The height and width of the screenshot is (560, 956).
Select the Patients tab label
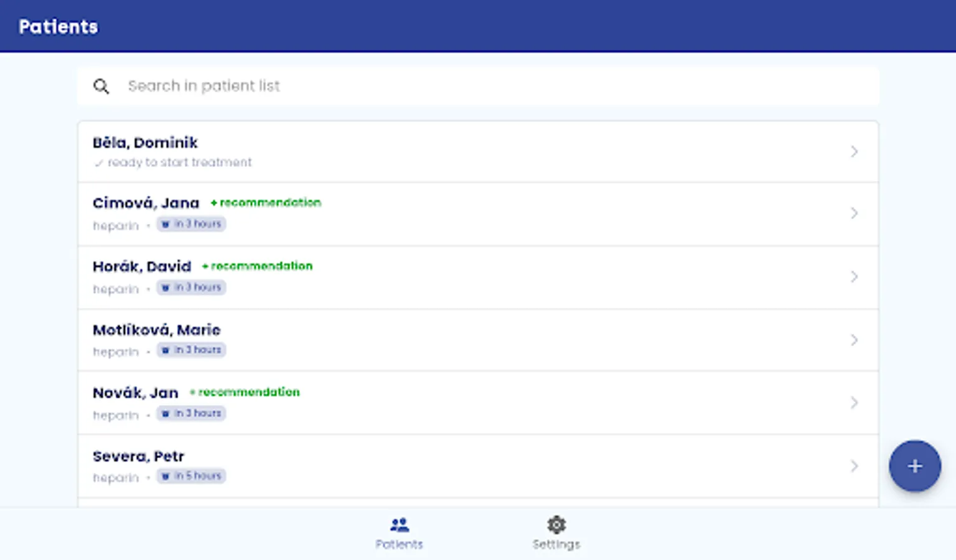pyautogui.click(x=400, y=544)
